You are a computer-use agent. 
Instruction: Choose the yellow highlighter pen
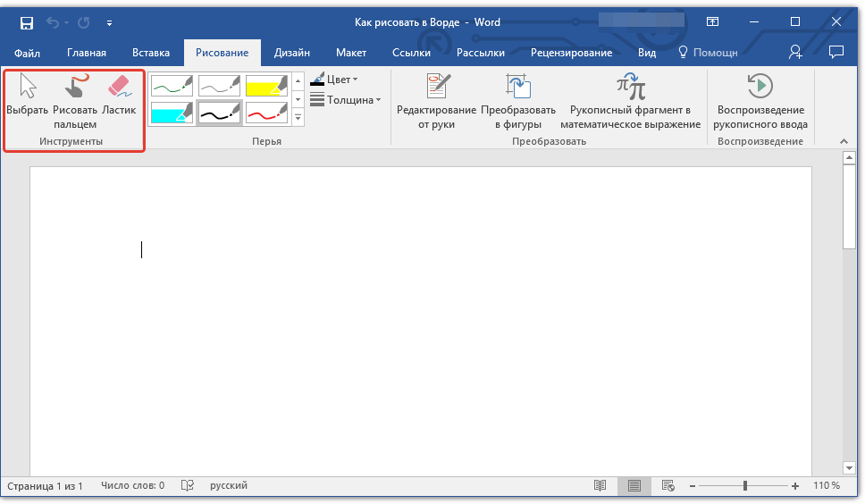pyautogui.click(x=266, y=86)
